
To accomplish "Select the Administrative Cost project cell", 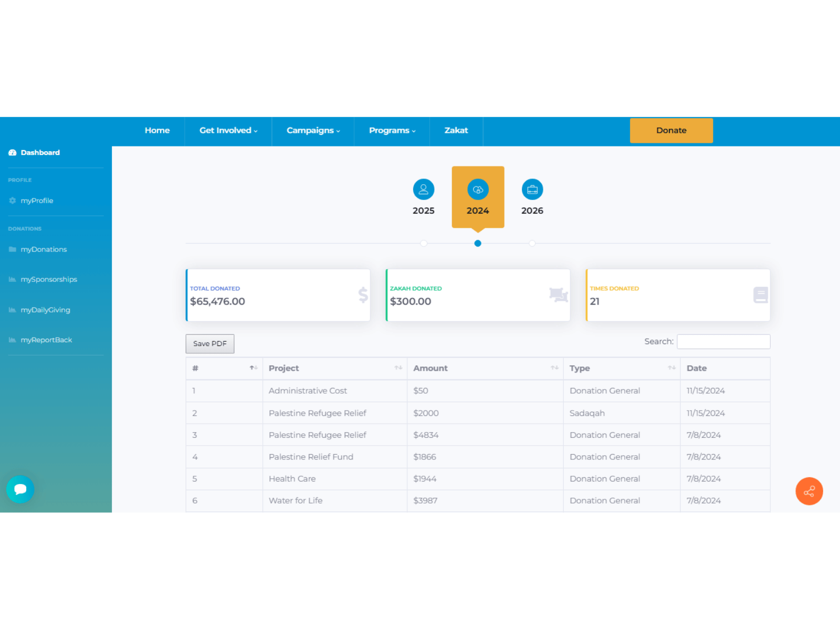I will [335, 391].
